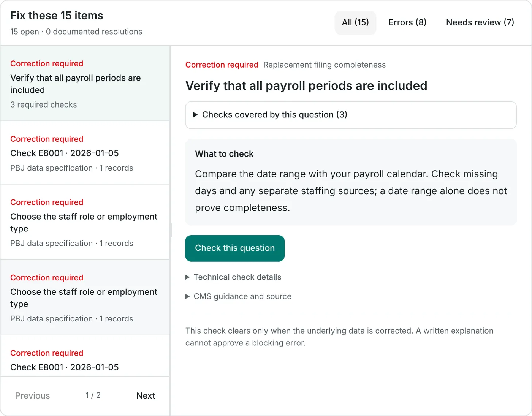Click the red Correction required label in detail pane
532x416 pixels.
[222, 65]
